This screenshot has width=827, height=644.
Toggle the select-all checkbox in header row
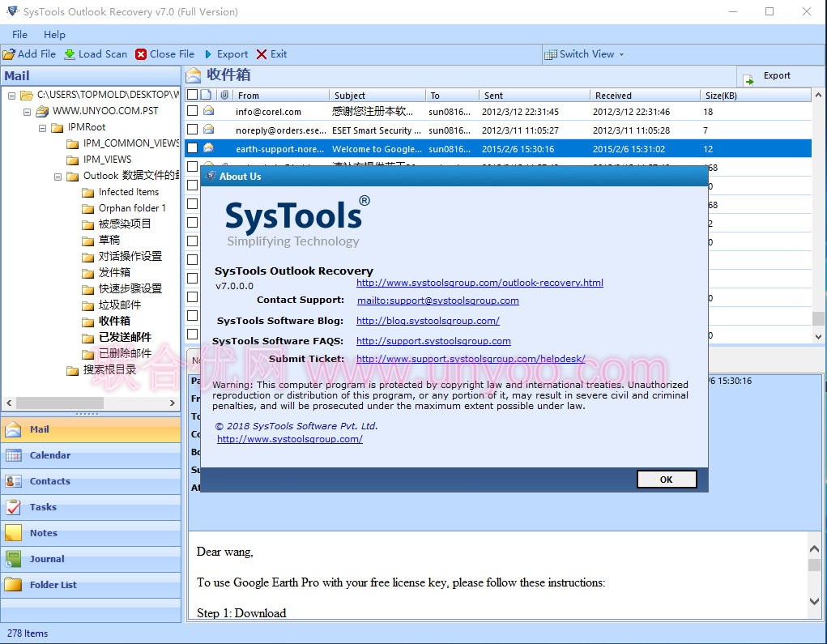193,95
